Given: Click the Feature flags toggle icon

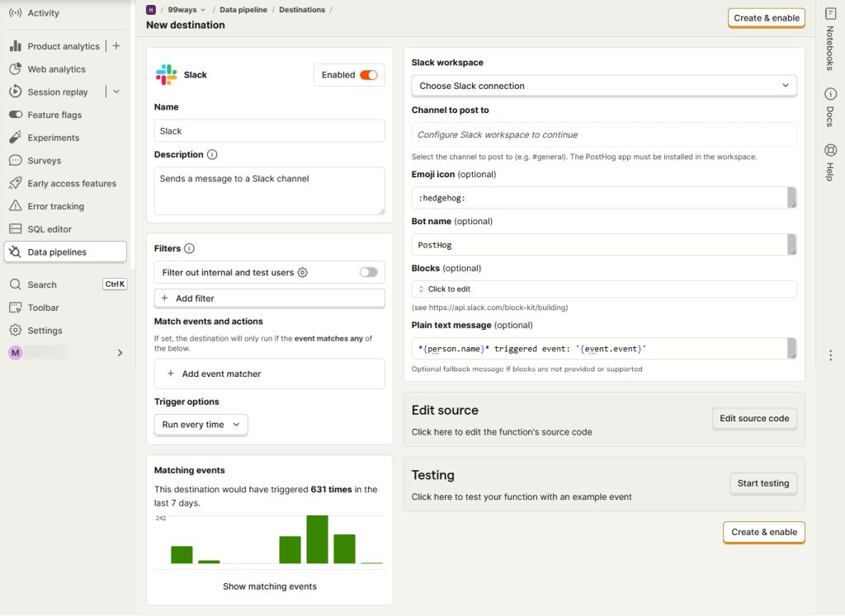Looking at the screenshot, I should click(x=16, y=115).
